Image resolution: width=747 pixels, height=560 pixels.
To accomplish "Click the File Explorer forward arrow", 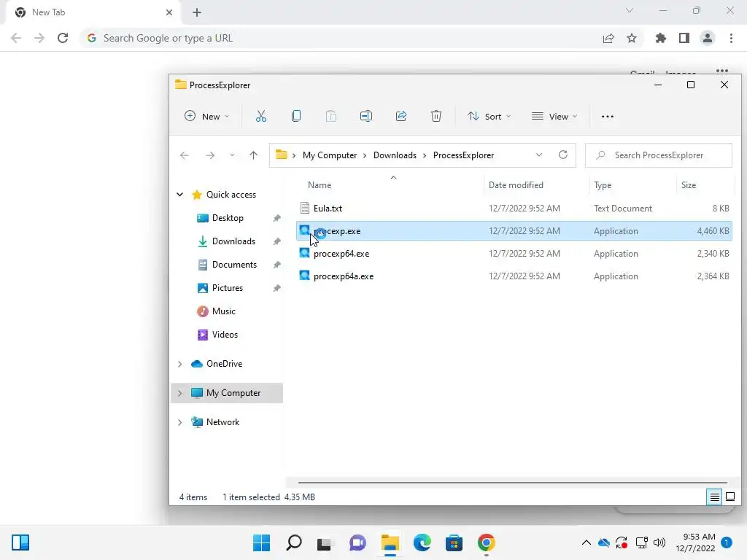I will 209,155.
